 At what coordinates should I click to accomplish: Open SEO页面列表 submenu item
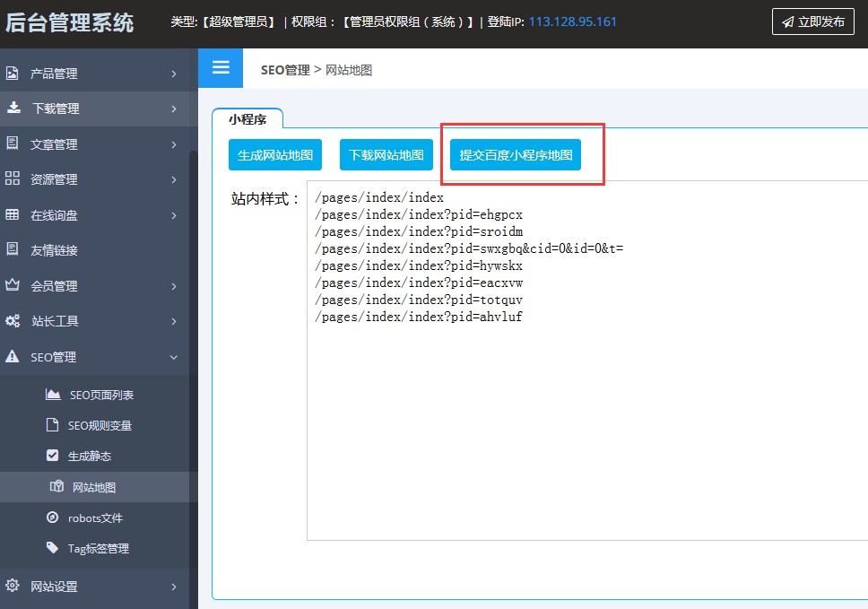(x=100, y=395)
